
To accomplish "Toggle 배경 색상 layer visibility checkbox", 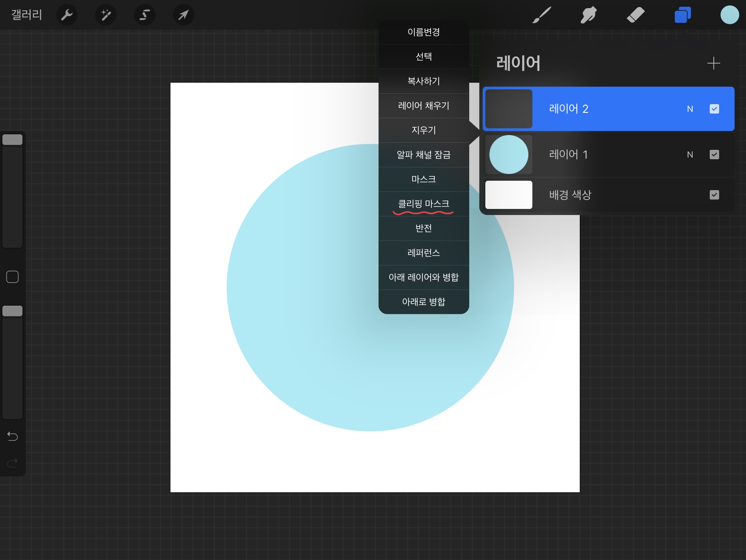I will 714,195.
